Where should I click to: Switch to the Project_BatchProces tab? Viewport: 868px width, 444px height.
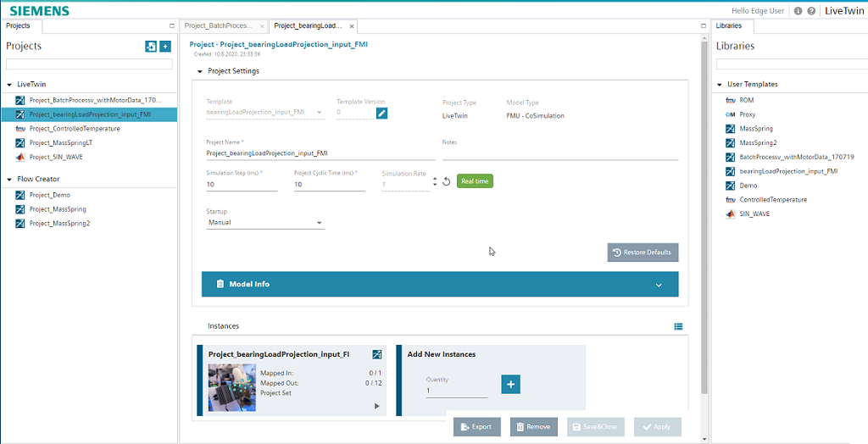[x=220, y=26]
